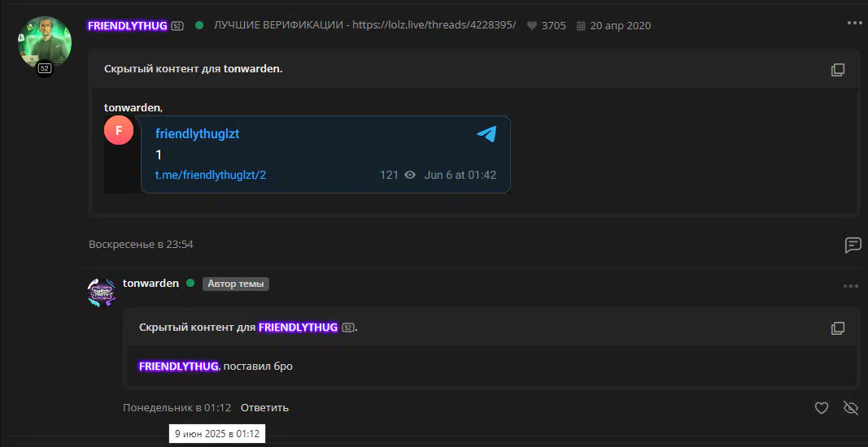Click the 52 badge under FRIENDLYTHUG's avatar
Viewport: 868px width, 447px height.
tap(45, 68)
